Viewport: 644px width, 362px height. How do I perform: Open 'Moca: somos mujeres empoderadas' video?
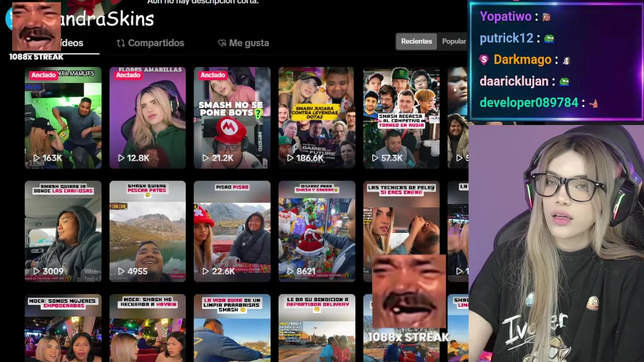63,328
